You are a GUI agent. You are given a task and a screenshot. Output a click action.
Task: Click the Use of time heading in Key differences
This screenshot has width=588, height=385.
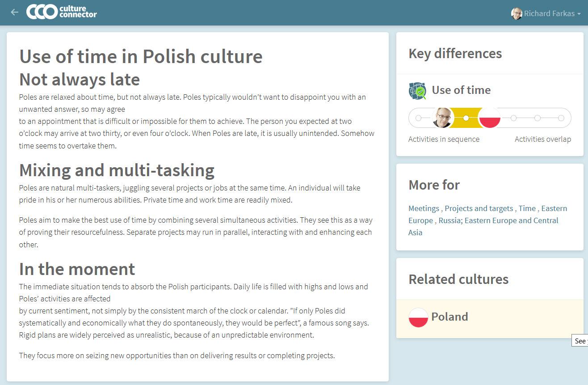click(x=461, y=90)
